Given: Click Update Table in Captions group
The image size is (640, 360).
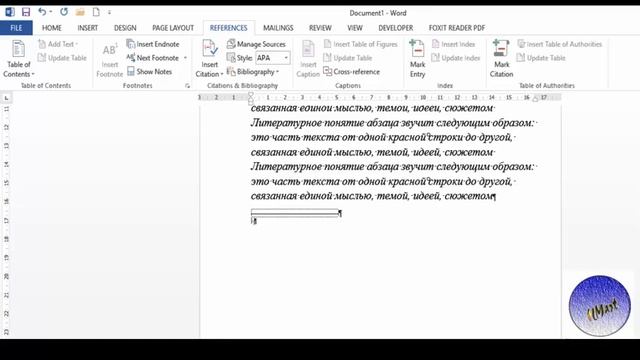Looking at the screenshot, I should click(x=348, y=58).
